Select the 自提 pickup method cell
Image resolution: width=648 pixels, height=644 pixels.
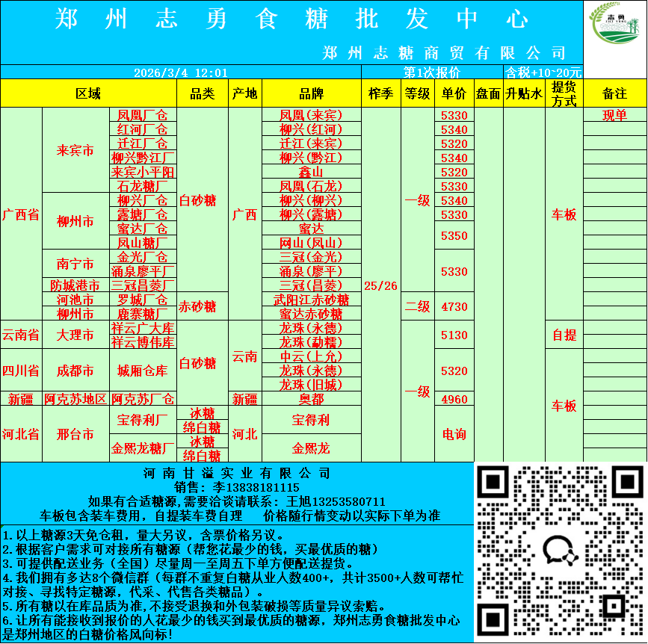point(564,335)
